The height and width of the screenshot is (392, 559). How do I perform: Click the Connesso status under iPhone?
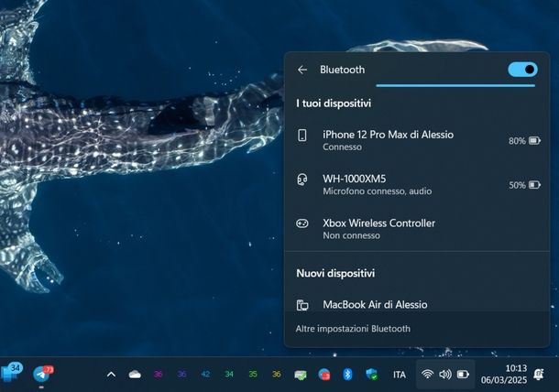[342, 147]
